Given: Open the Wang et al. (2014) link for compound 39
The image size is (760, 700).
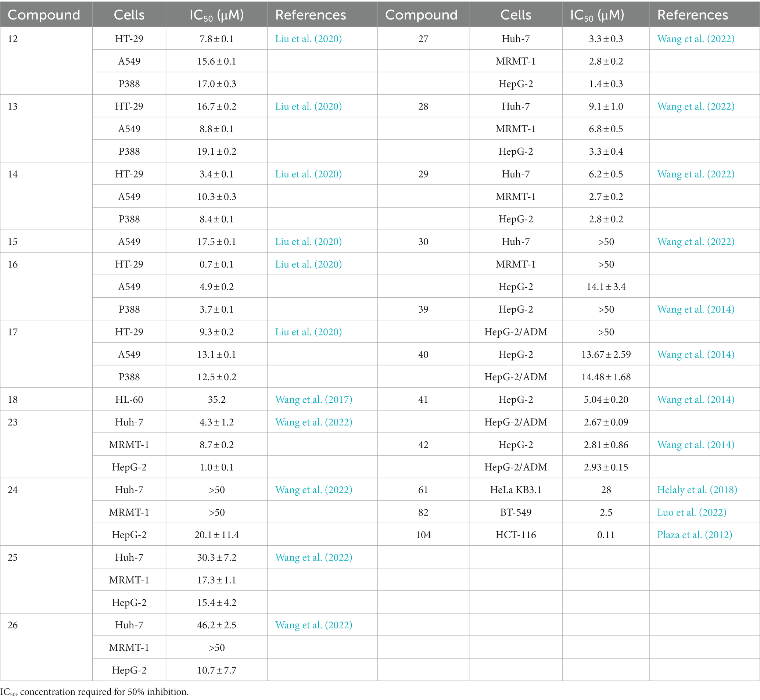Looking at the screenshot, I should (696, 309).
